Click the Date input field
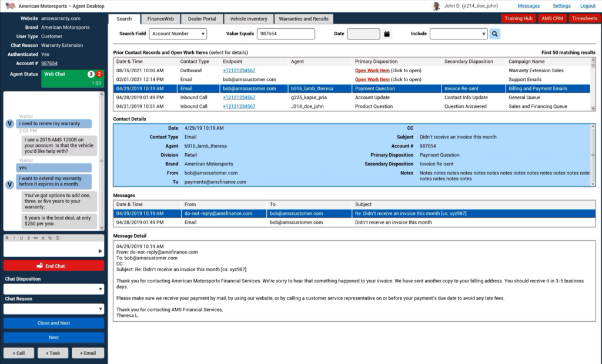Image resolution: width=602 pixels, height=364 pixels. click(x=363, y=33)
